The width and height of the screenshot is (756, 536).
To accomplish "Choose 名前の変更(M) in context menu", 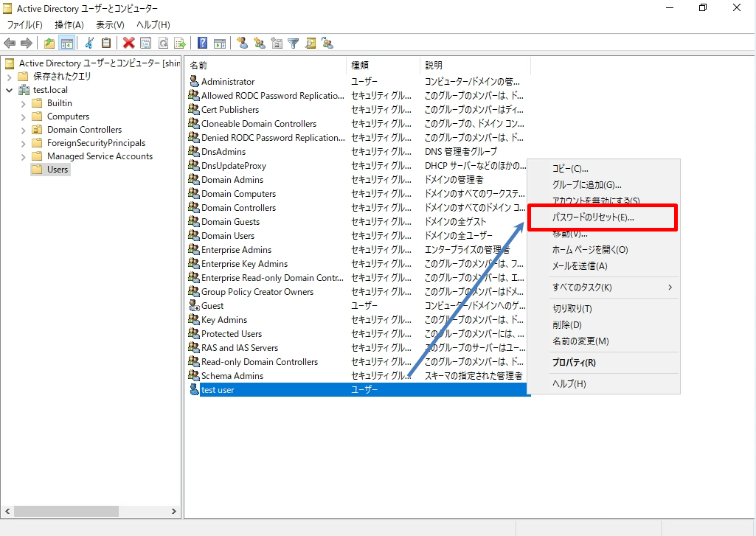I will 603,341.
